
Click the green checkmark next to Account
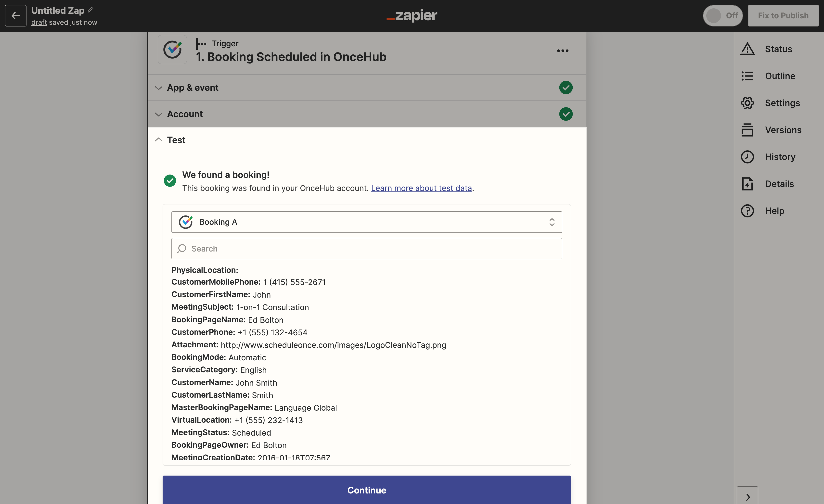click(x=566, y=114)
